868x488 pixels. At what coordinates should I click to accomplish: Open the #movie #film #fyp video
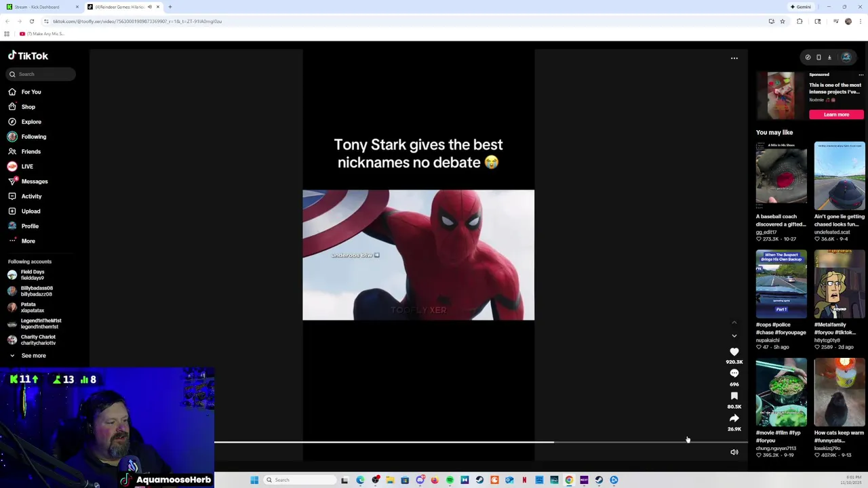(x=781, y=392)
